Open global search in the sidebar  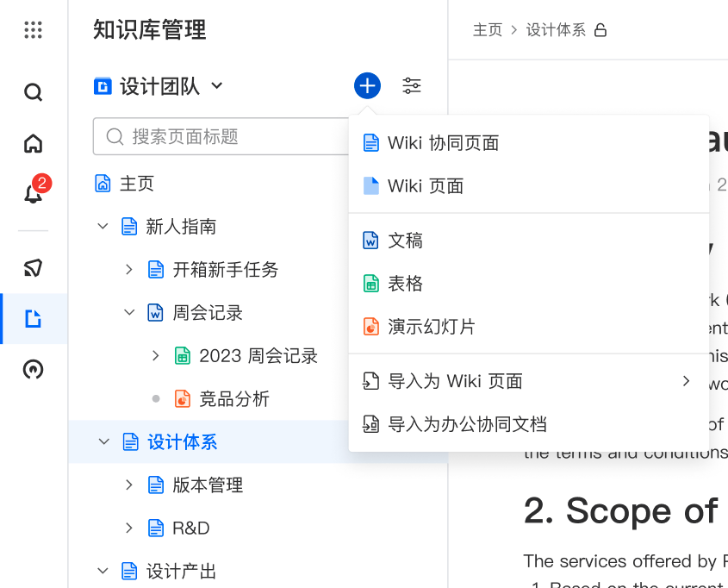point(33,92)
